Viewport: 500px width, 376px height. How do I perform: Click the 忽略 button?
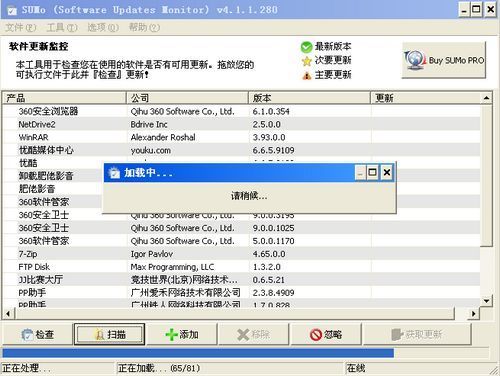[x=326, y=334]
